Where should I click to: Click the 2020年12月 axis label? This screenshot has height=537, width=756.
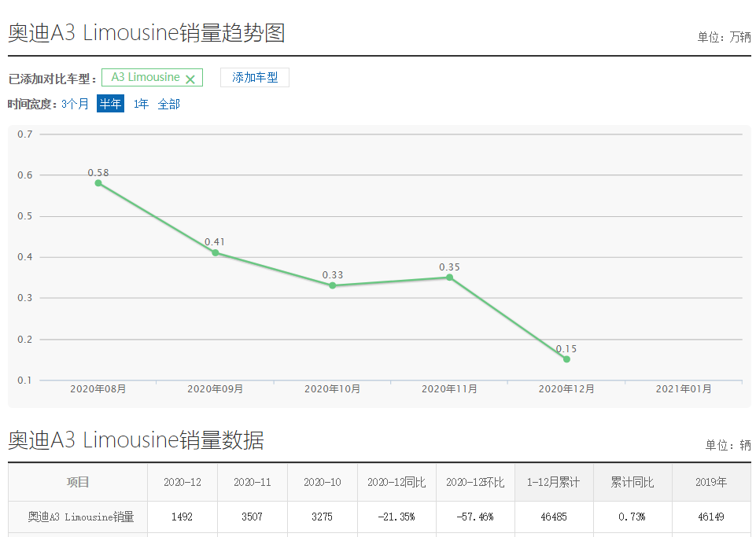(566, 389)
